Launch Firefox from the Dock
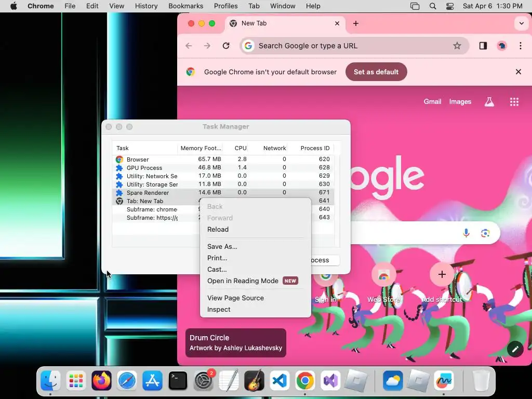Image resolution: width=532 pixels, height=399 pixels. [x=101, y=380]
